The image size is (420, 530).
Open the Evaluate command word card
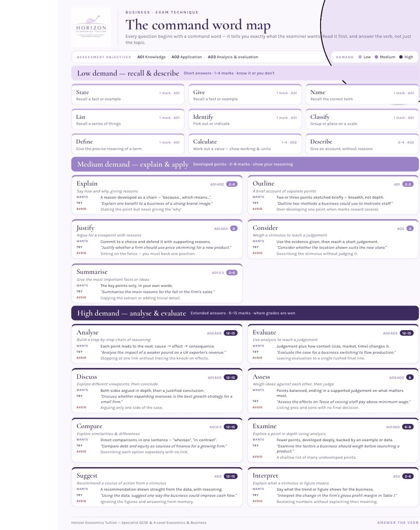(333, 343)
